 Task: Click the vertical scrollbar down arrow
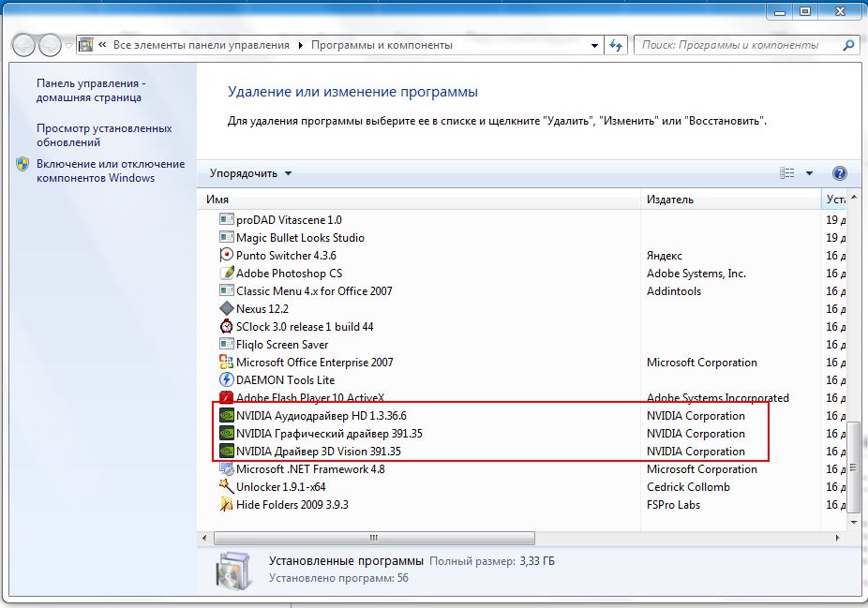854,523
